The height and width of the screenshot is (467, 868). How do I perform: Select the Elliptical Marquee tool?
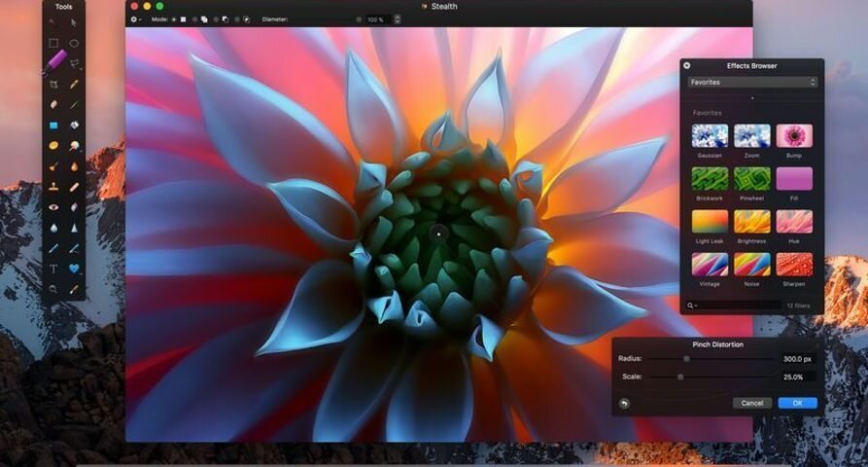[74, 43]
